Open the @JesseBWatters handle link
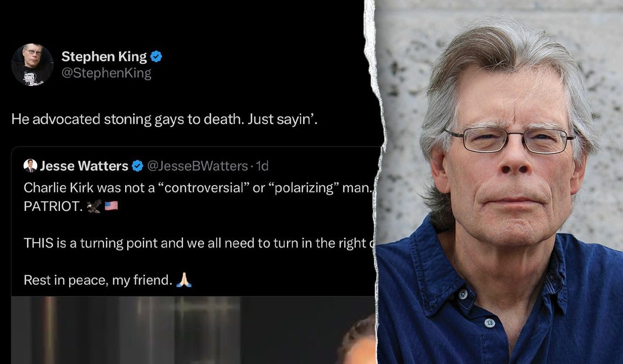This screenshot has width=623, height=364. 197,166
